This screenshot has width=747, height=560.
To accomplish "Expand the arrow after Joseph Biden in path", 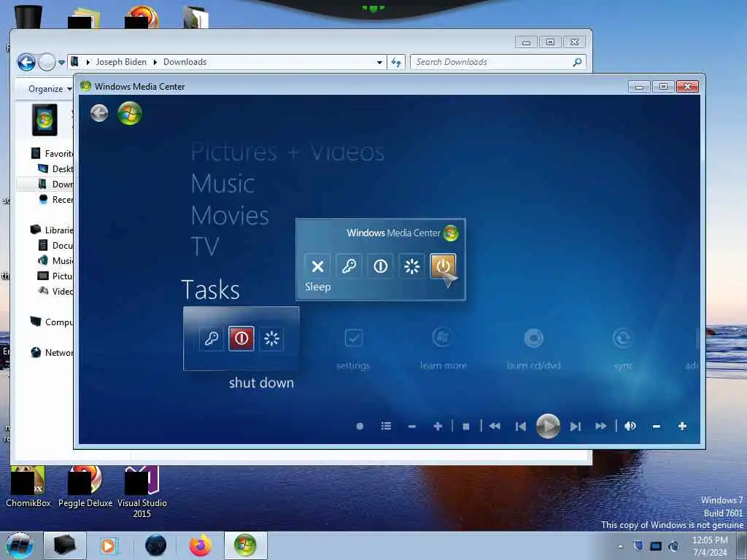I will coord(155,63).
